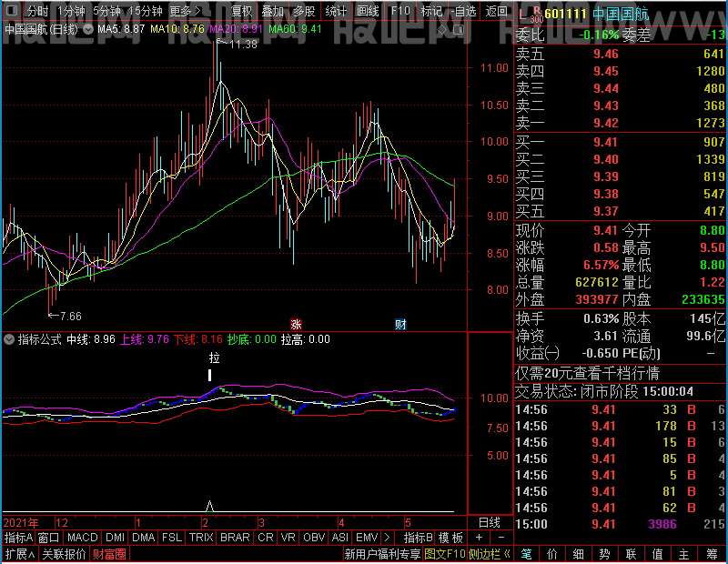Click the 财 event marker on chart
The height and width of the screenshot is (564, 728).
click(400, 324)
